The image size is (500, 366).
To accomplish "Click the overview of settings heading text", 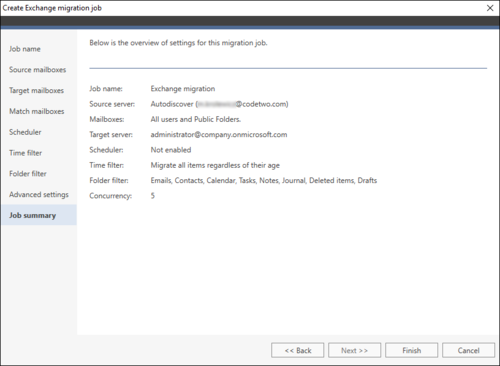I will click(x=178, y=43).
